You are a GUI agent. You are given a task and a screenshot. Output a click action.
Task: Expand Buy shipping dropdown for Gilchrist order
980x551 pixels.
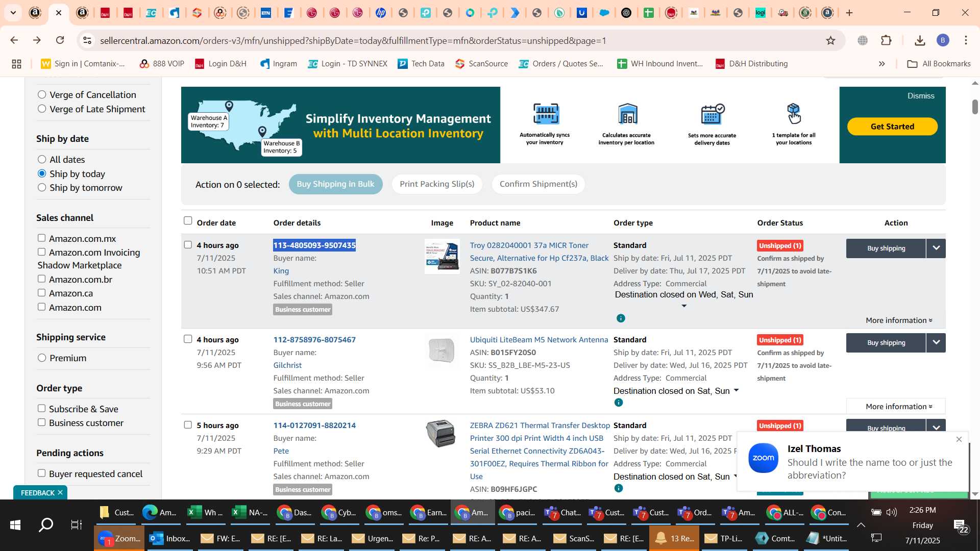click(x=936, y=342)
